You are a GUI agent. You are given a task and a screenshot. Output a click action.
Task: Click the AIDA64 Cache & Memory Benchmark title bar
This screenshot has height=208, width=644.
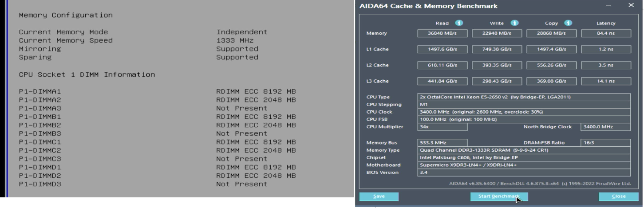tap(466, 6)
